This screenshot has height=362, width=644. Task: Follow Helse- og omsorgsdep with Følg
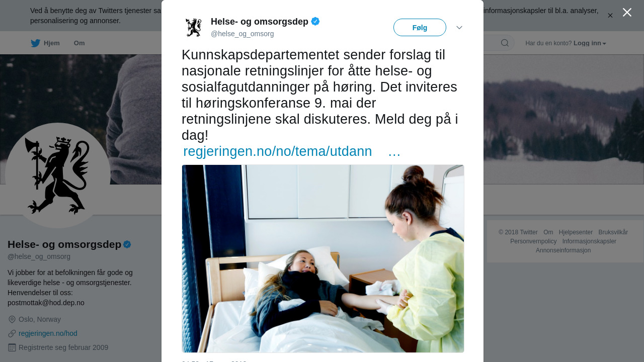pyautogui.click(x=420, y=28)
